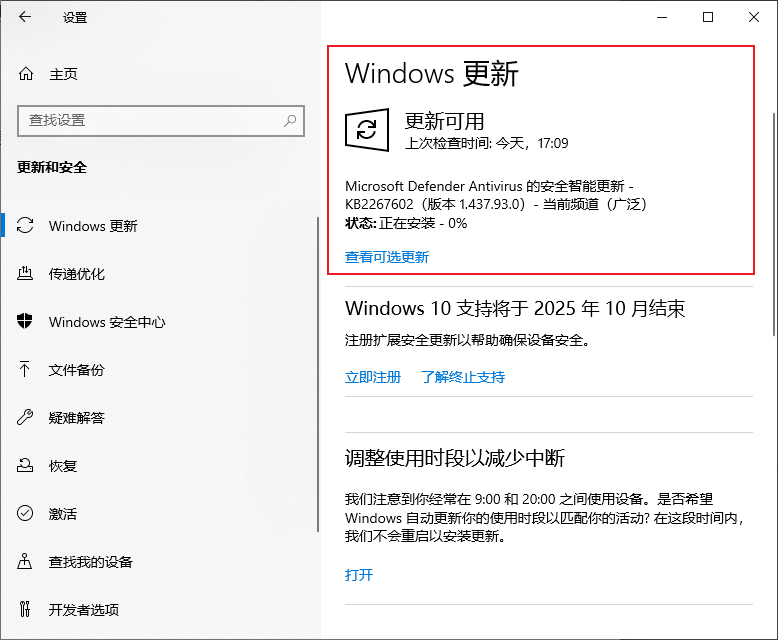Viewport: 778px width, 640px height.
Task: Open 查找我的设备 settings page
Action: (90, 562)
